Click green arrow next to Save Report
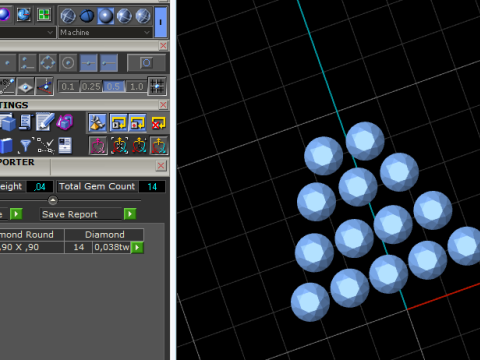The width and height of the screenshot is (480, 360). 130,214
